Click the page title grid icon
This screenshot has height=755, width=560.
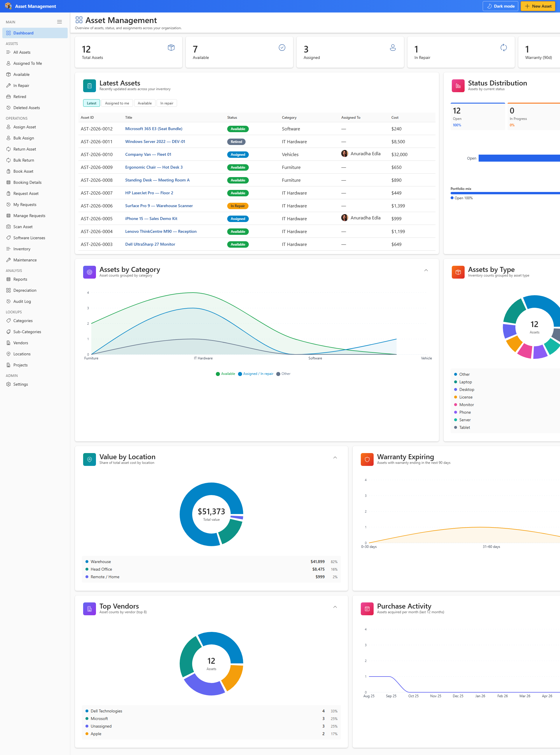point(79,20)
